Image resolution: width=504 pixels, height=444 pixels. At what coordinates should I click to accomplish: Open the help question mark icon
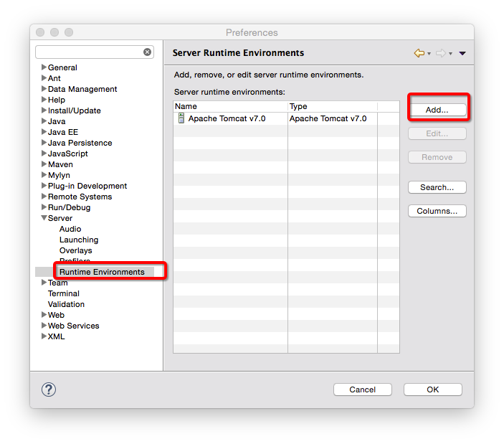pyautogui.click(x=49, y=389)
